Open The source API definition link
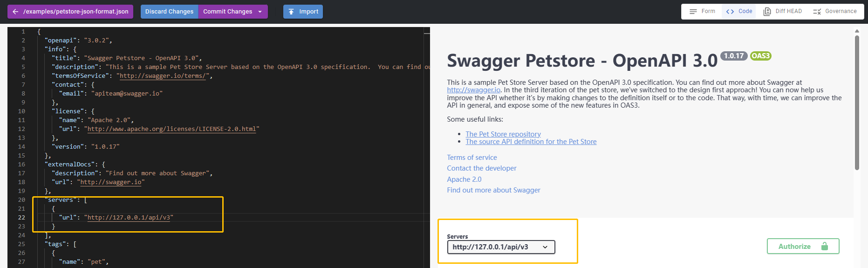Image resolution: width=868 pixels, height=268 pixels. pyautogui.click(x=531, y=142)
